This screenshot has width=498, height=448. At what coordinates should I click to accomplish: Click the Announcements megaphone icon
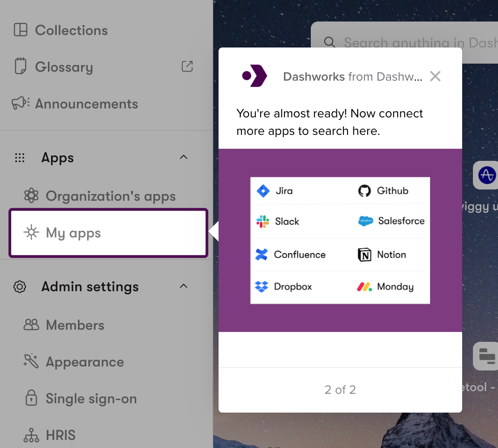tap(21, 103)
